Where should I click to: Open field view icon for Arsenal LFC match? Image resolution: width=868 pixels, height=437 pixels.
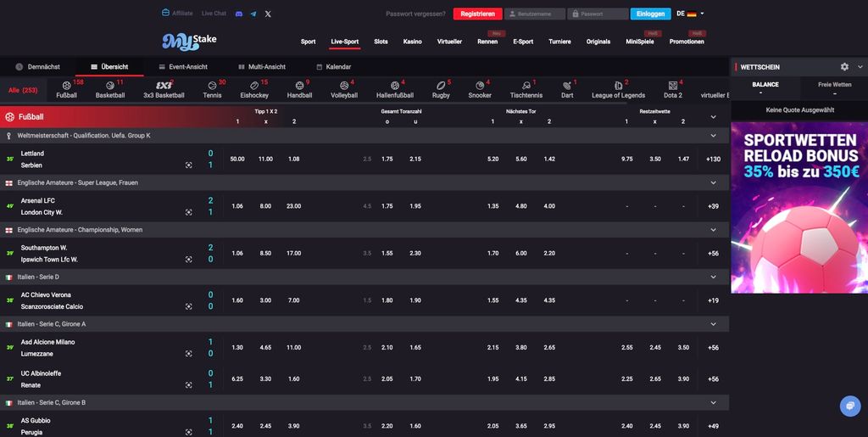pyautogui.click(x=189, y=212)
